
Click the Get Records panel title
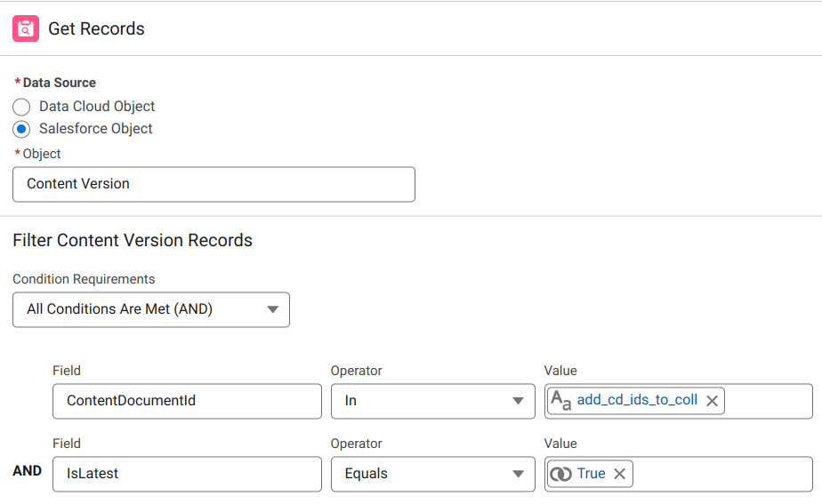(96, 28)
